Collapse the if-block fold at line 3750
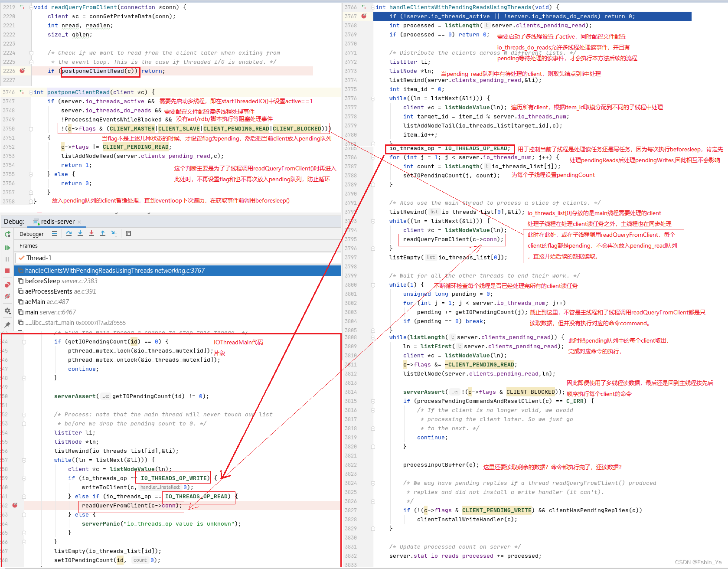The height and width of the screenshot is (569, 728). click(31, 129)
